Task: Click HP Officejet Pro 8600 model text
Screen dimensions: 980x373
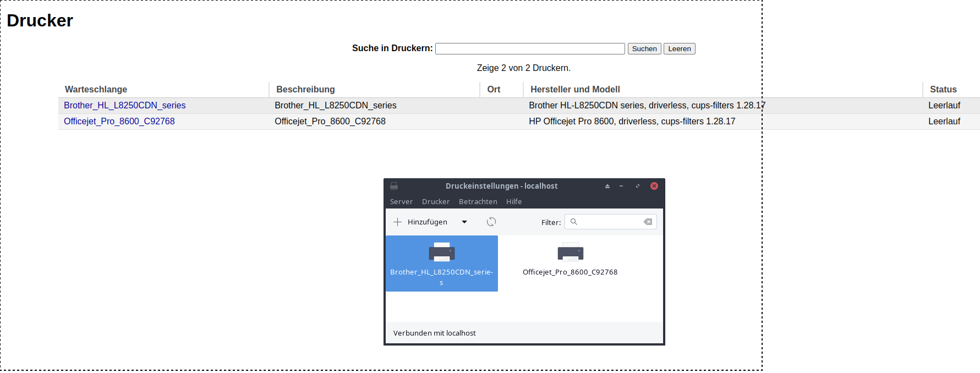Action: pos(632,121)
